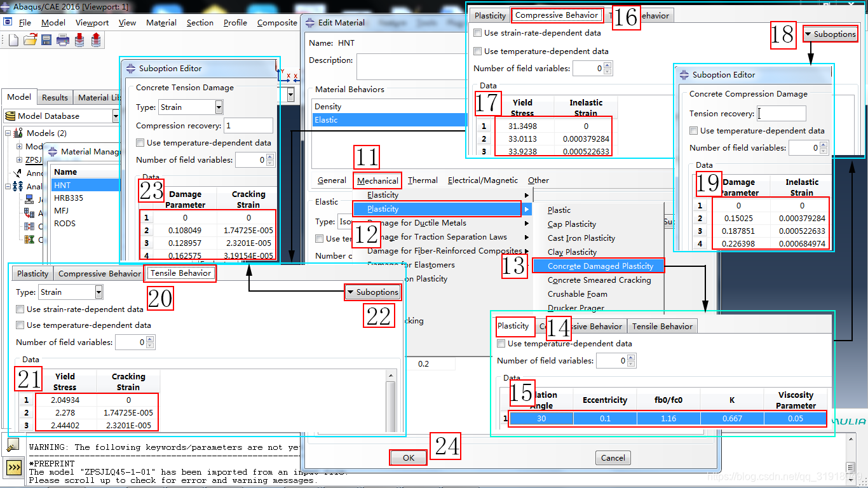Click Concrete Tension Damage Suboption Editor title icon
868x488 pixels.
tap(130, 68)
